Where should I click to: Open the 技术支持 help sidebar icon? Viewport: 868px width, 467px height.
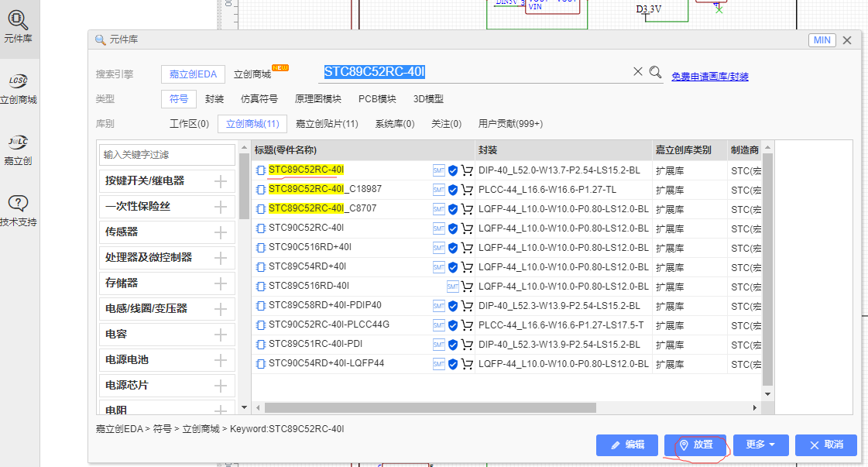[18, 211]
